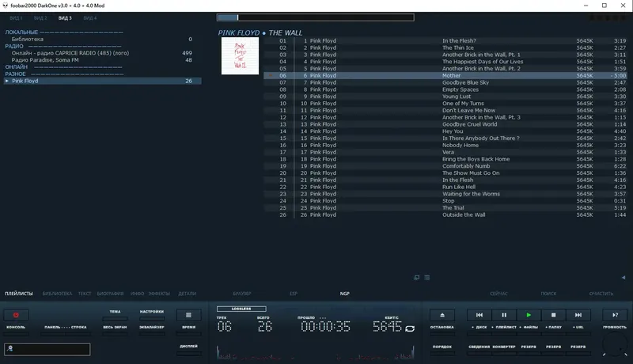Click the eject icon above ОСТАНОВКА
This screenshot has width=633, height=364.
[x=442, y=315]
